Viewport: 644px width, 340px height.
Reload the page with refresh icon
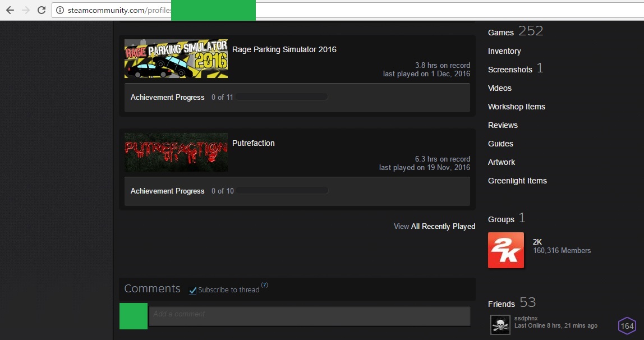click(42, 10)
